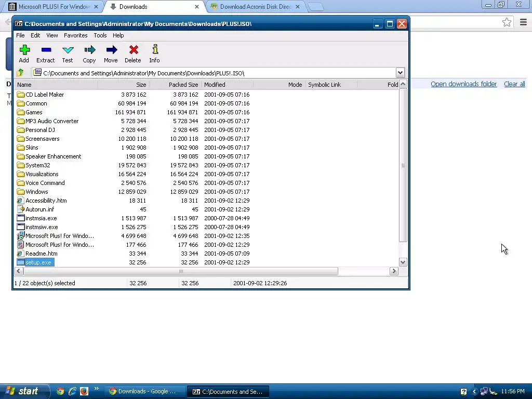The height and width of the screenshot is (399, 532).
Task: Click the Info toolbar icon
Action: tap(155, 49)
